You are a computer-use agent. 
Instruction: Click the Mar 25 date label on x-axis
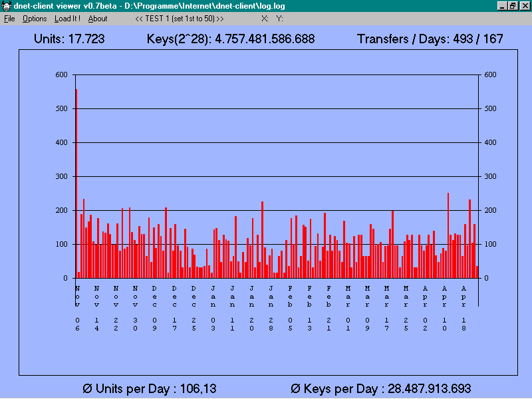406,308
